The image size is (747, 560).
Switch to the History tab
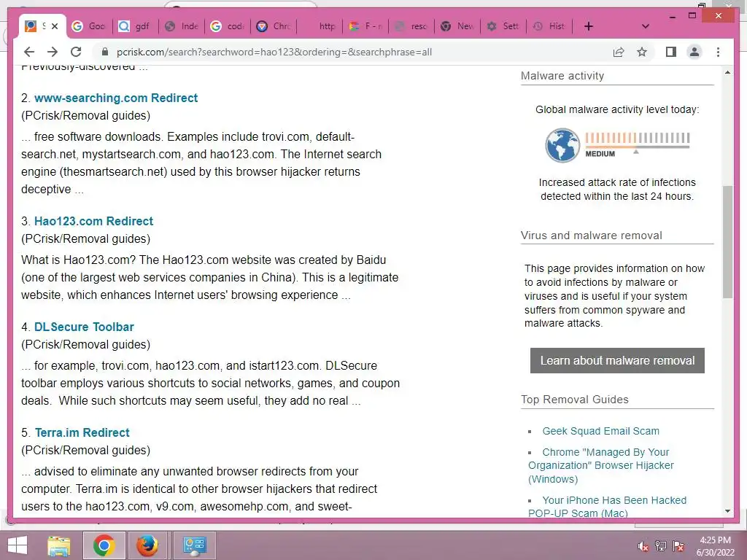pyautogui.click(x=549, y=26)
